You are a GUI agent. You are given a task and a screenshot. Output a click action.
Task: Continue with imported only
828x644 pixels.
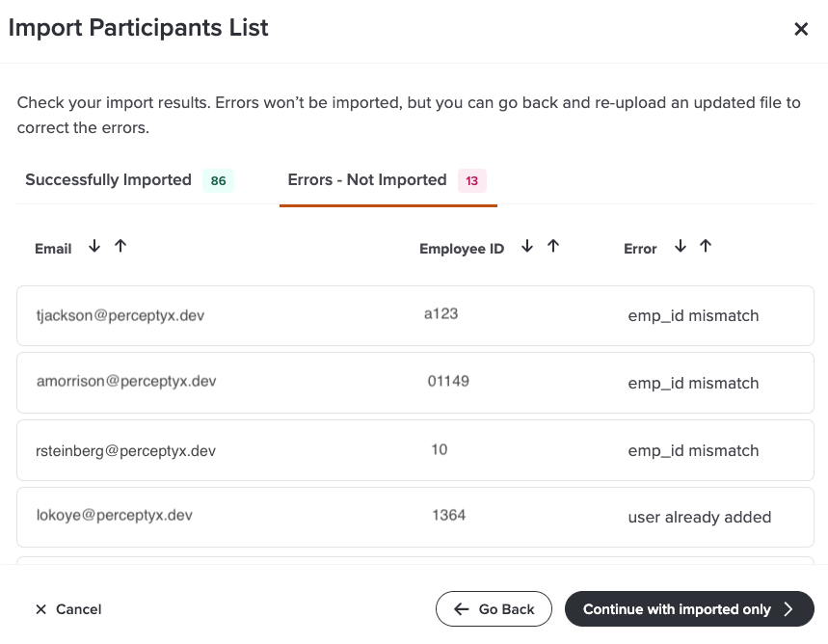[688, 609]
